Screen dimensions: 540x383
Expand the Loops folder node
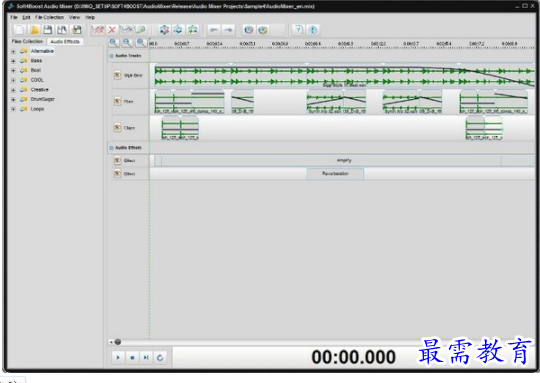pyautogui.click(x=13, y=109)
